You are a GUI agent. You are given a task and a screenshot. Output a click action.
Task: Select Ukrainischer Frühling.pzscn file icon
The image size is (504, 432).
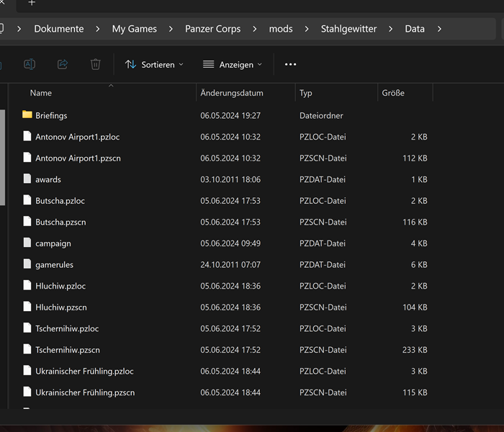(27, 392)
